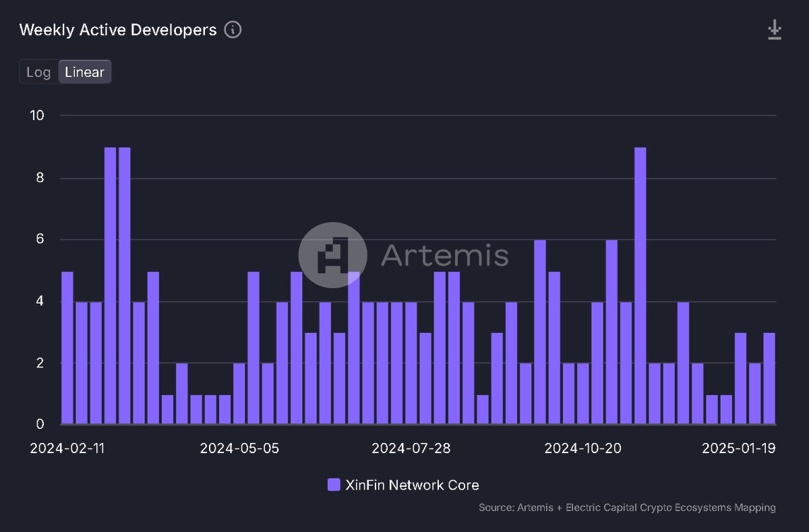809x532 pixels.
Task: Click the y-axis label 0
Action: (40, 424)
